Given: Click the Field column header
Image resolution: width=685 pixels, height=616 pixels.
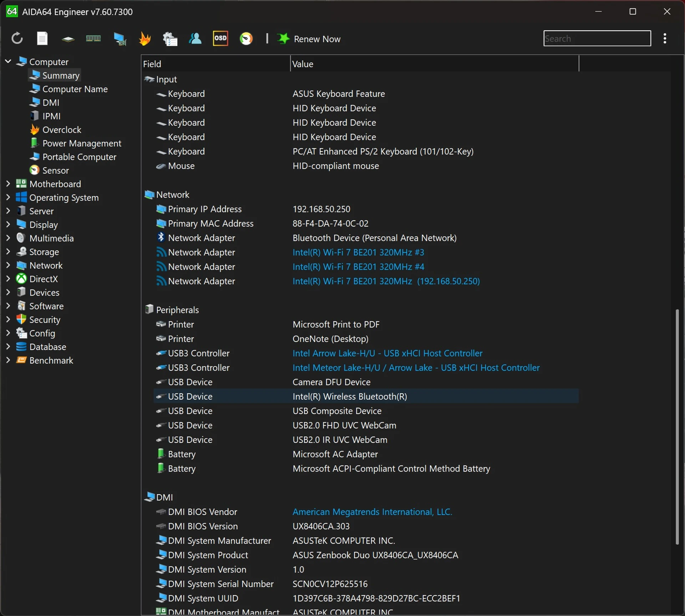Looking at the screenshot, I should tap(215, 64).
